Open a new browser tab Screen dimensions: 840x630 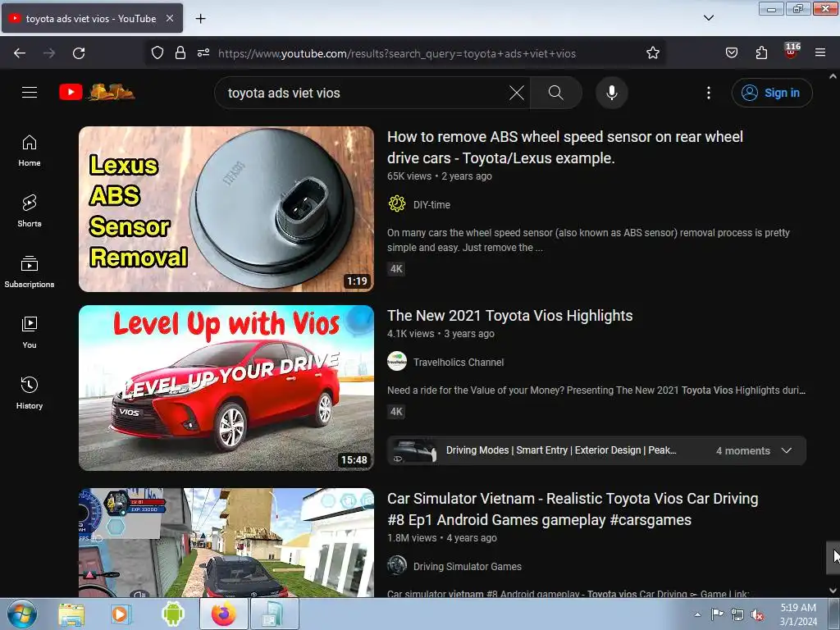(200, 18)
